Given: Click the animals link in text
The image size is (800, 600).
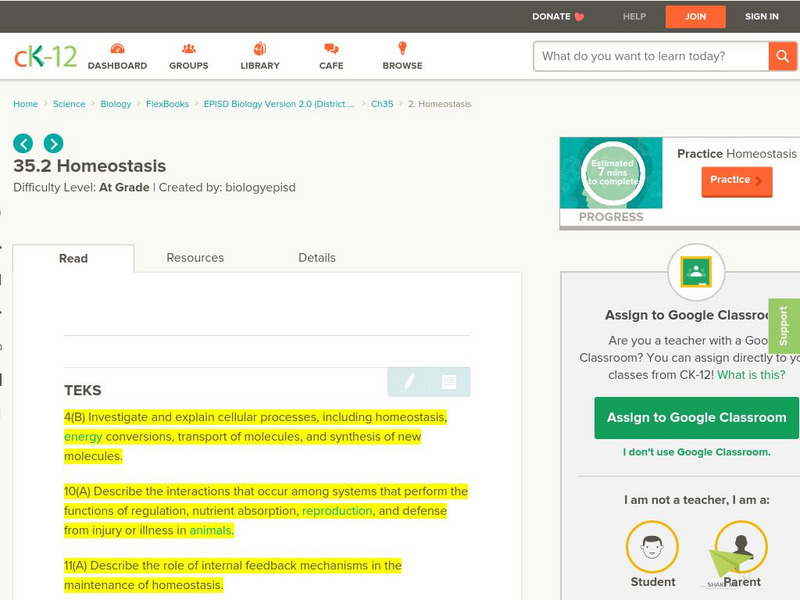Looking at the screenshot, I should coord(210,531).
